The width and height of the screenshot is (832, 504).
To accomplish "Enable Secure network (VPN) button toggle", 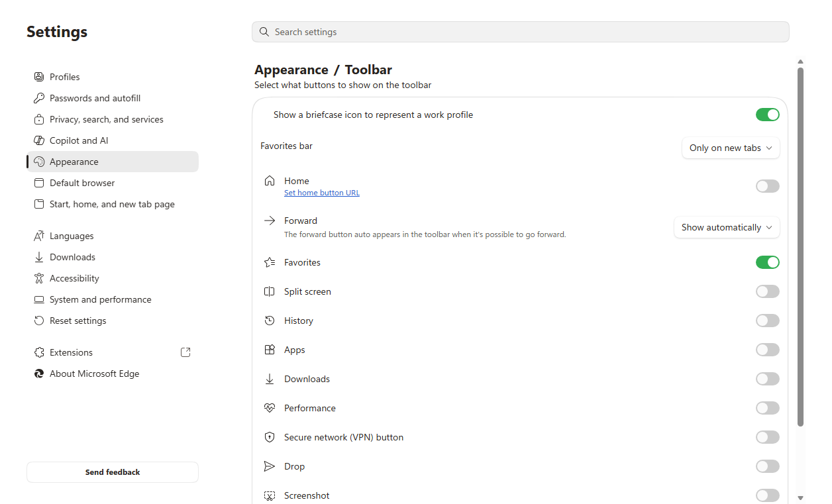I will 768,437.
